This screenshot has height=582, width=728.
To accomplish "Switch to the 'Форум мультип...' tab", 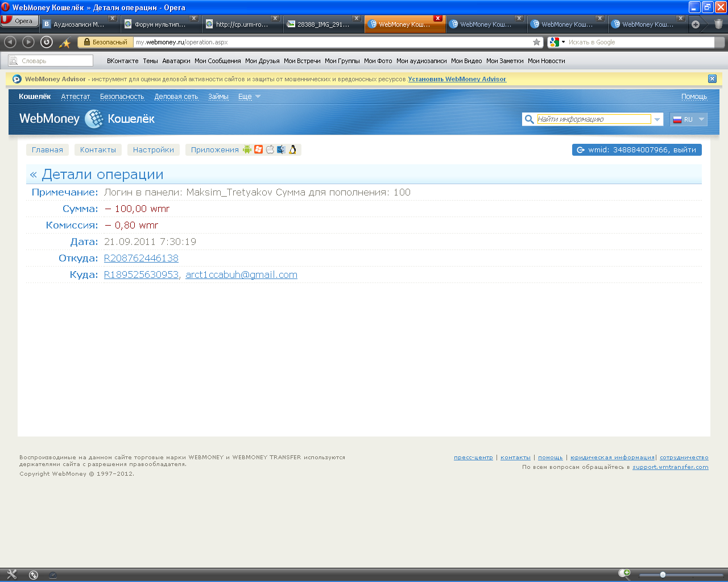I will [x=160, y=24].
